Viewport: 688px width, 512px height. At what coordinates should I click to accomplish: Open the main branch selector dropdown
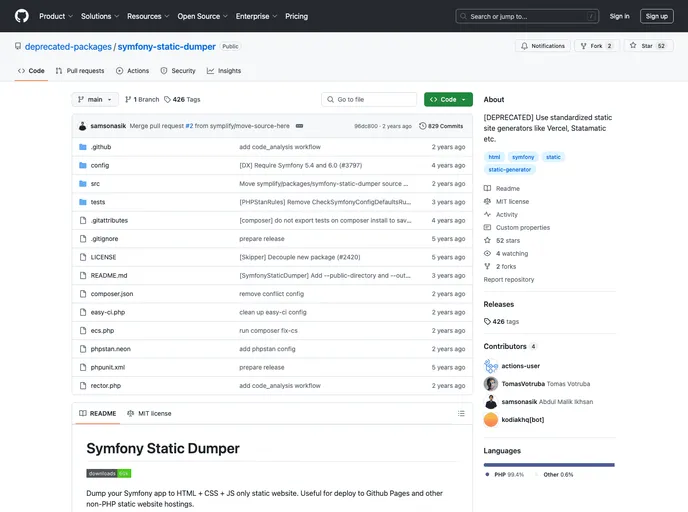coord(95,100)
